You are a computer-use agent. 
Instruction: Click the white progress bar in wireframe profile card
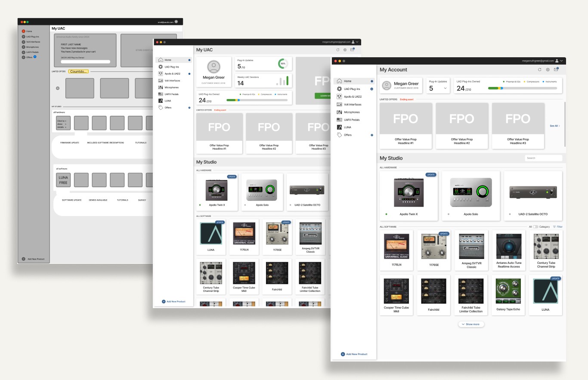(86, 62)
